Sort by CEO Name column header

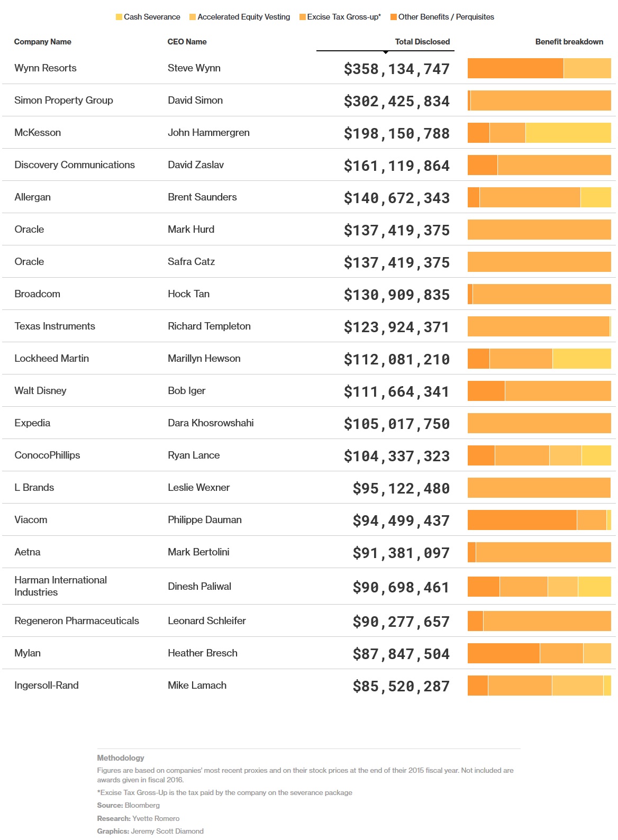tap(187, 42)
